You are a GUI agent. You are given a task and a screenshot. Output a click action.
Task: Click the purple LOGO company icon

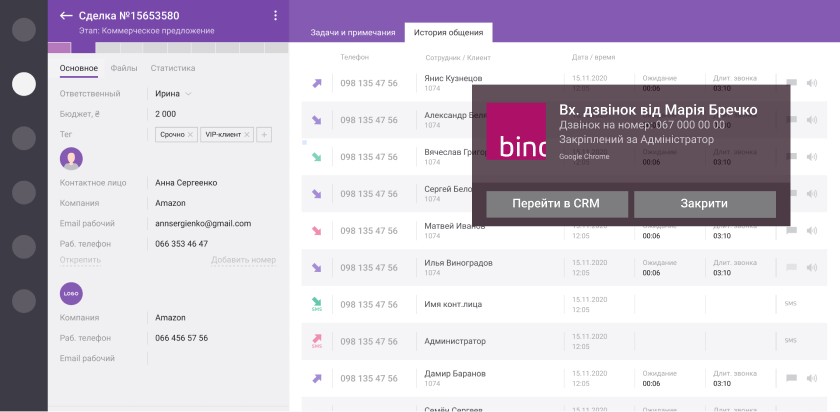(x=71, y=294)
